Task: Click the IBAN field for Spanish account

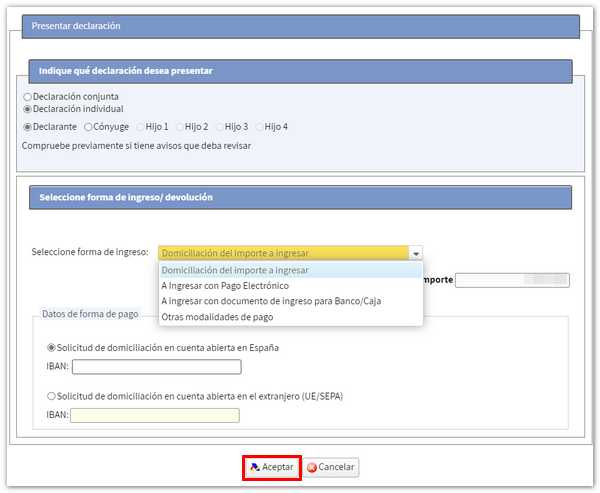Action: (x=155, y=367)
